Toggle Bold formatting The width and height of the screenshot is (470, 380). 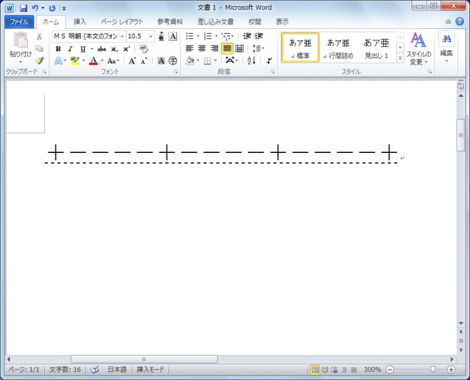[x=58, y=49]
